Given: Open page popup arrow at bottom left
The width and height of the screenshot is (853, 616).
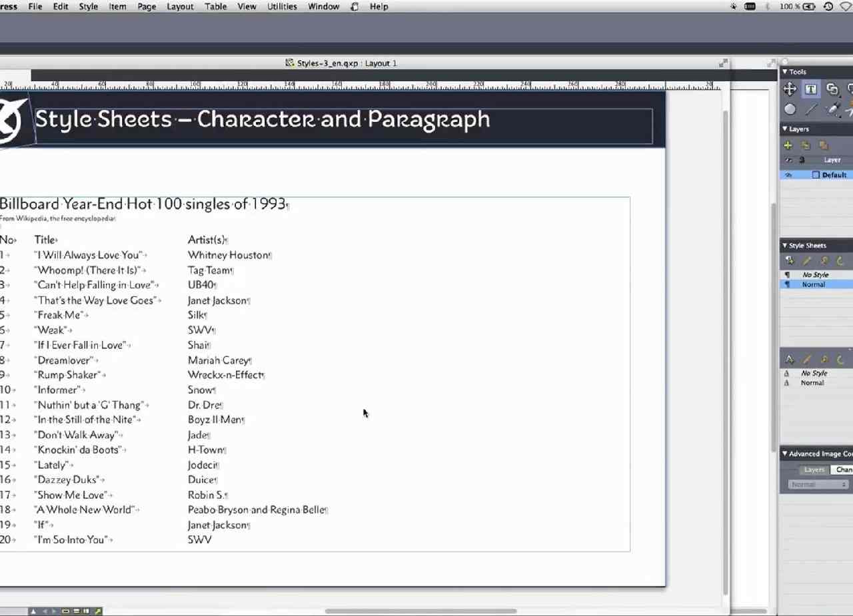Looking at the screenshot, I should click(33, 611).
